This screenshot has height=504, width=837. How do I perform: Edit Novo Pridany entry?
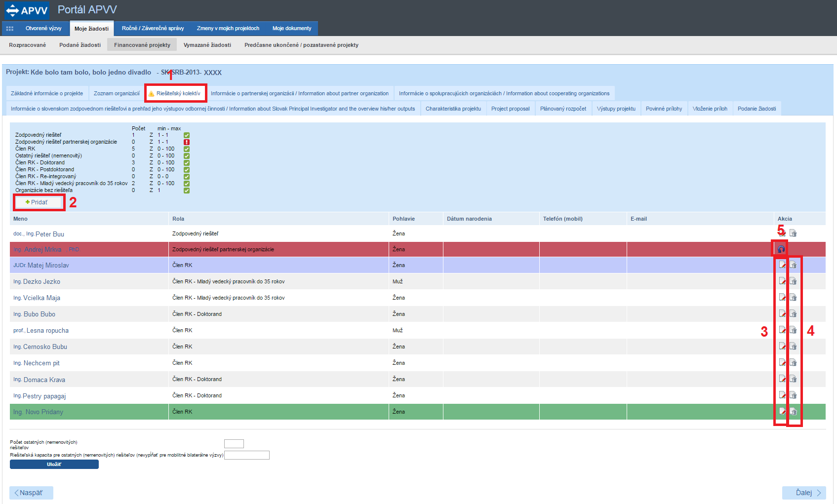coord(782,411)
